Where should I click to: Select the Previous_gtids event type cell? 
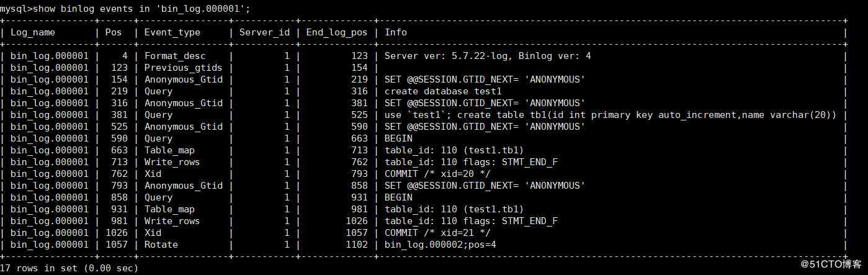(x=183, y=68)
